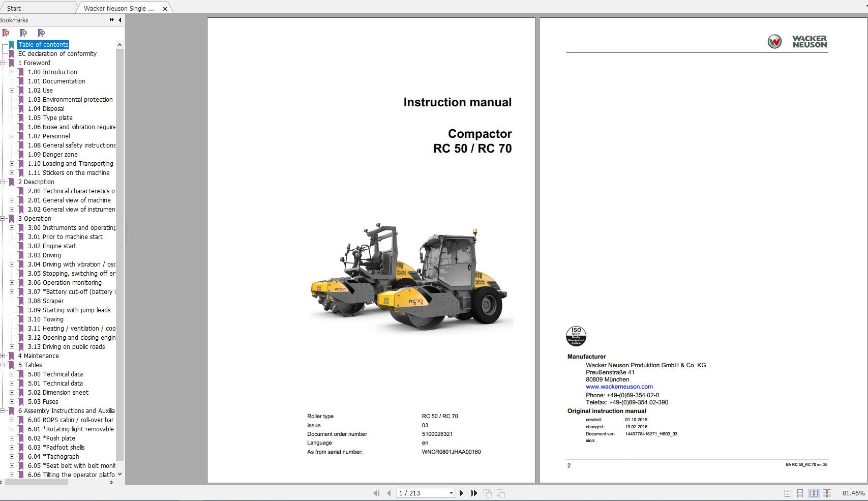868x501 pixels.
Task: Expand the 6.00 ROPS cabin bookmark
Action: point(12,420)
